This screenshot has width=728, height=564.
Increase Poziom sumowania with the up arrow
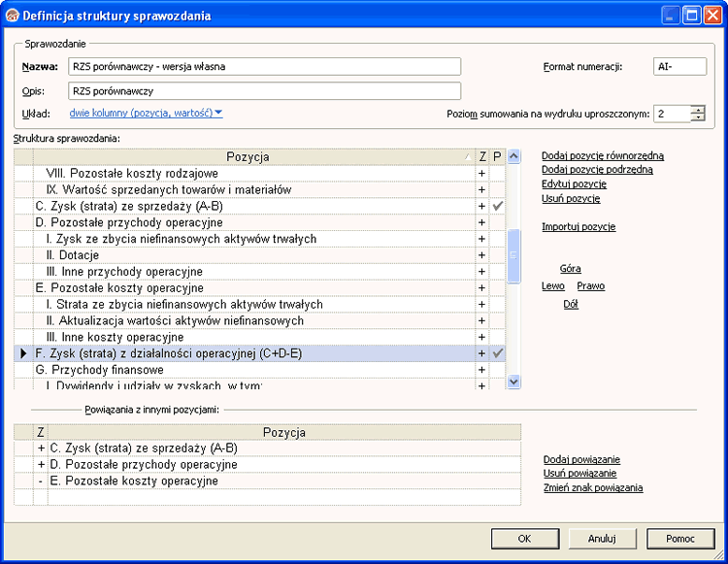coord(698,109)
